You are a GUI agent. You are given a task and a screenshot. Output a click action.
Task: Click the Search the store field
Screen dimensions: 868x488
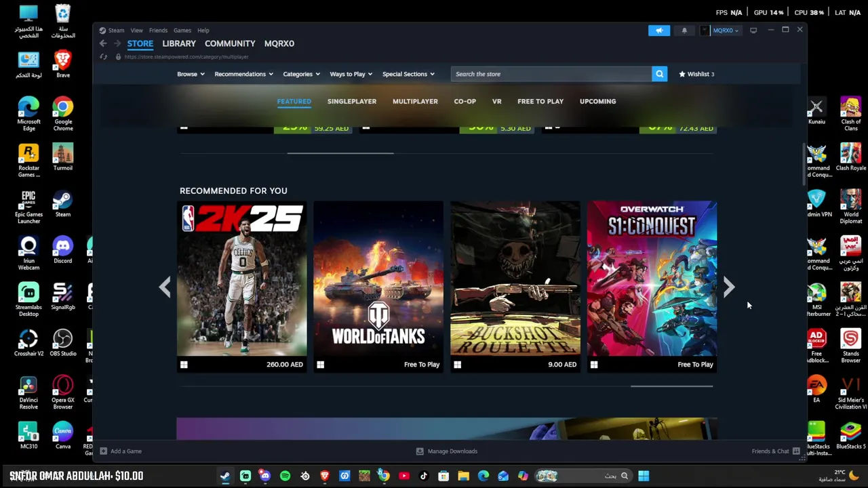(551, 74)
